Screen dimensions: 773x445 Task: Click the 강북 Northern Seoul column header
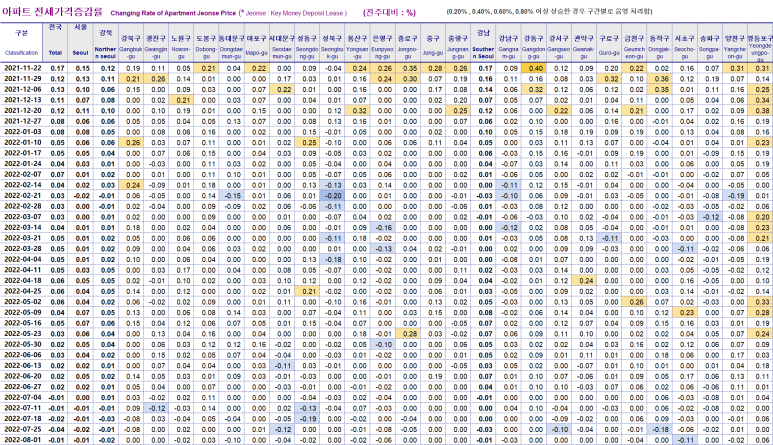105,42
